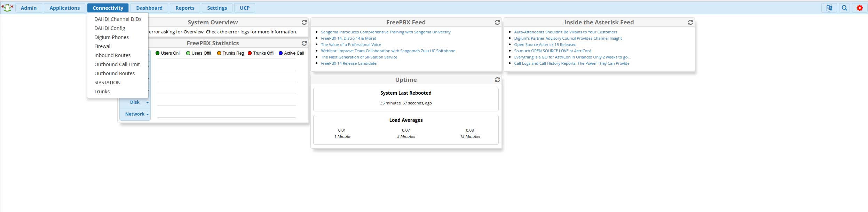Viewport: 868px width, 212px height.
Task: Open Auto-Attendants Villains article link
Action: pyautogui.click(x=566, y=32)
